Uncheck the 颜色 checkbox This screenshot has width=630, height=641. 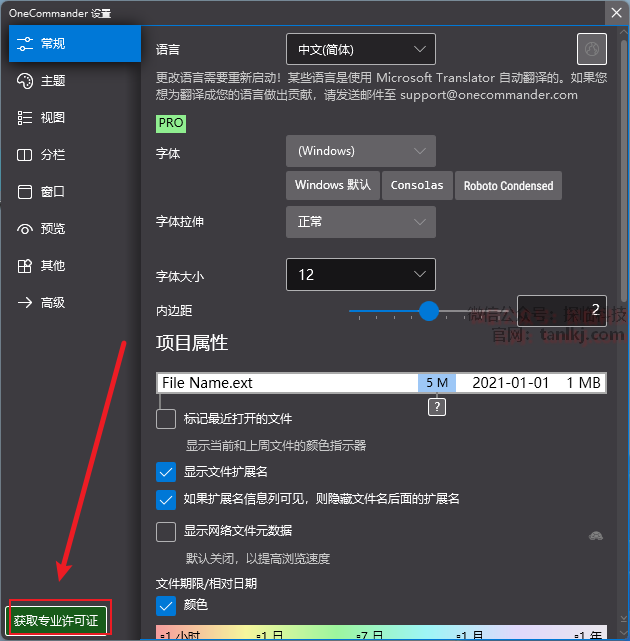click(166, 606)
